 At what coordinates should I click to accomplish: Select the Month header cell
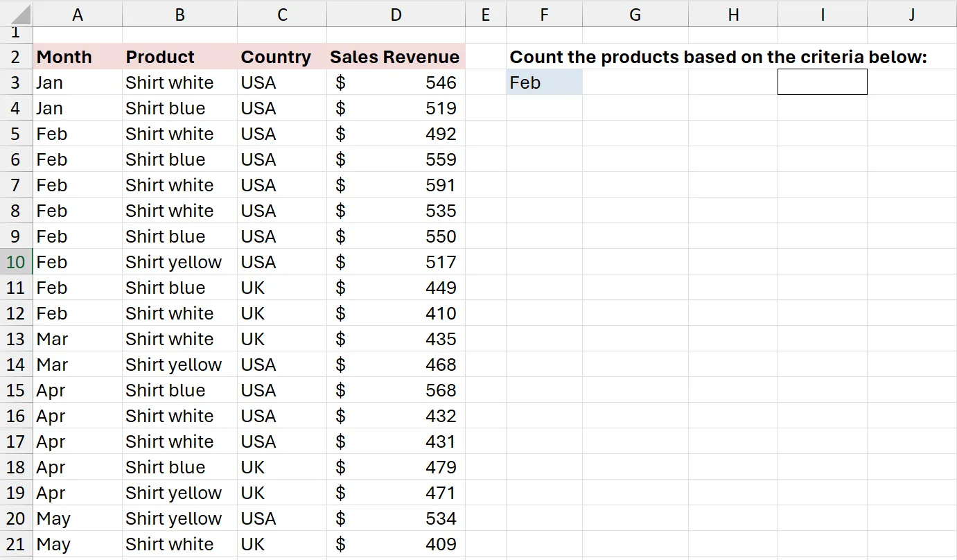click(x=77, y=57)
